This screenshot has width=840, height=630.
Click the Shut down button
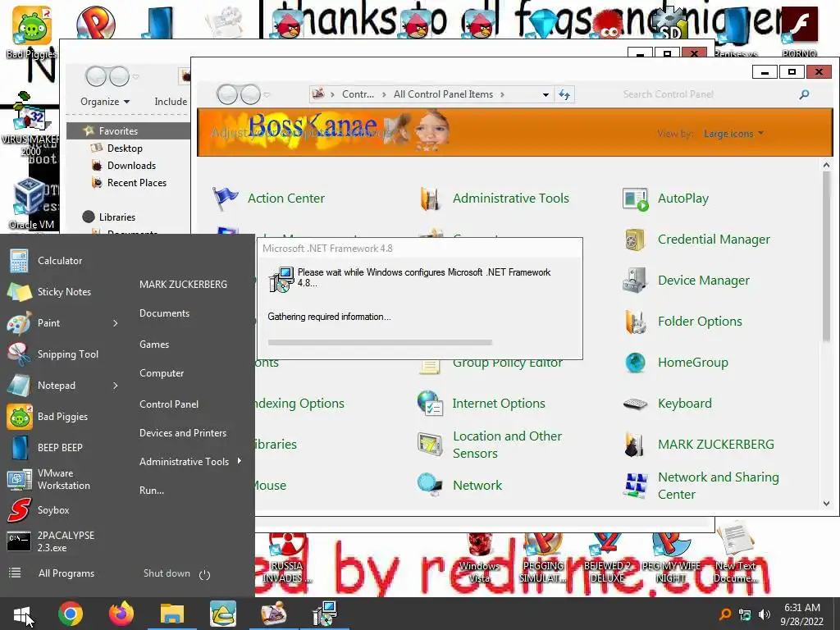click(x=167, y=573)
